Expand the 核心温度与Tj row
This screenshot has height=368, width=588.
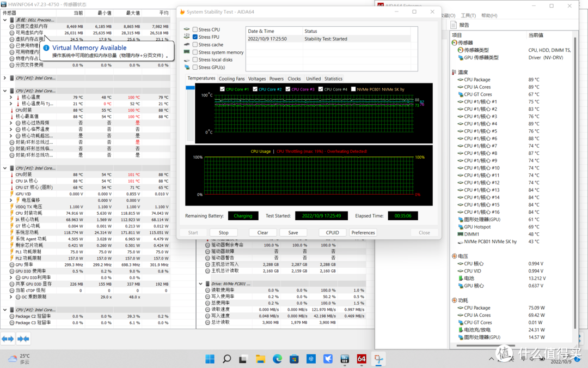pyautogui.click(x=11, y=104)
